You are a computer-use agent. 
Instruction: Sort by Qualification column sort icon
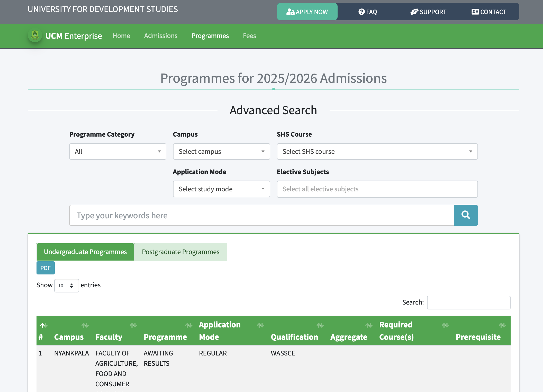click(x=320, y=325)
